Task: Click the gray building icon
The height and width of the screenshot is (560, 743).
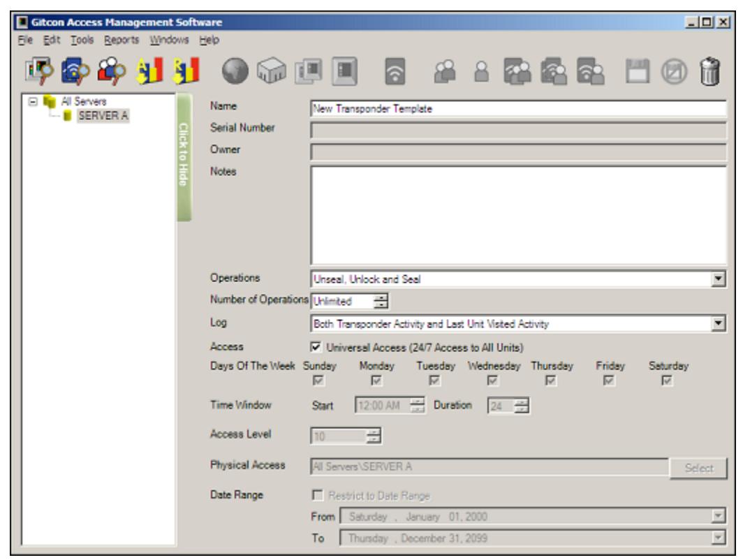Action: tap(272, 71)
